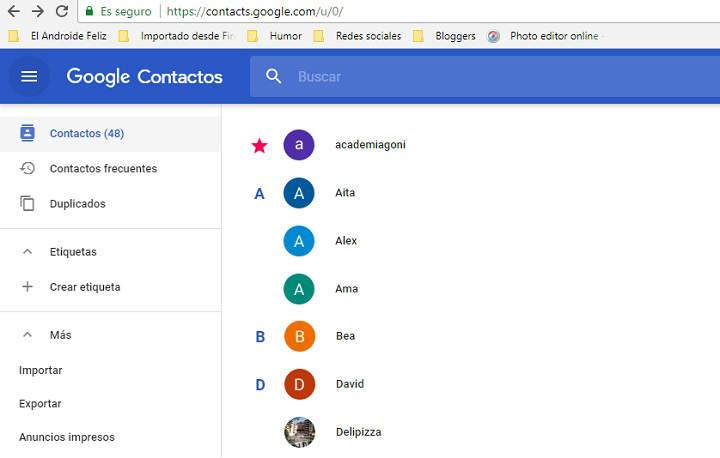
Task: Click Anuncios impresos
Action: pos(67,437)
